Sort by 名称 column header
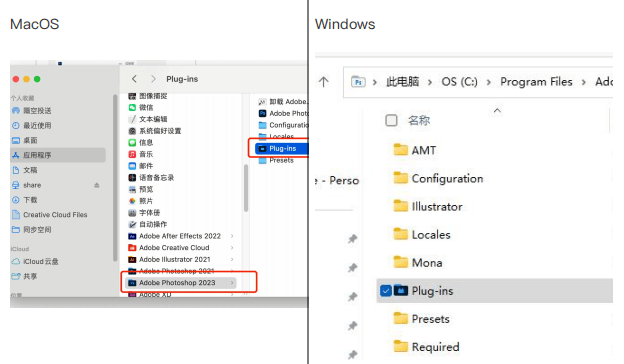The image size is (624, 364). pos(419,120)
